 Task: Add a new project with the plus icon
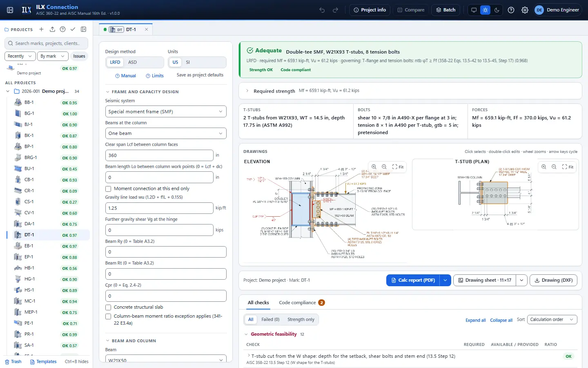pyautogui.click(x=41, y=29)
